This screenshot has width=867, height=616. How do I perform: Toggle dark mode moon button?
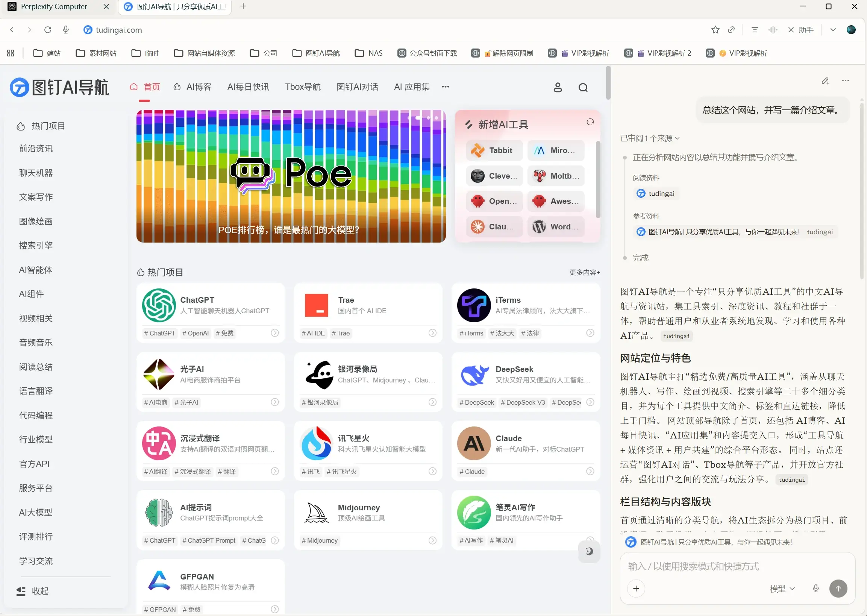click(589, 551)
